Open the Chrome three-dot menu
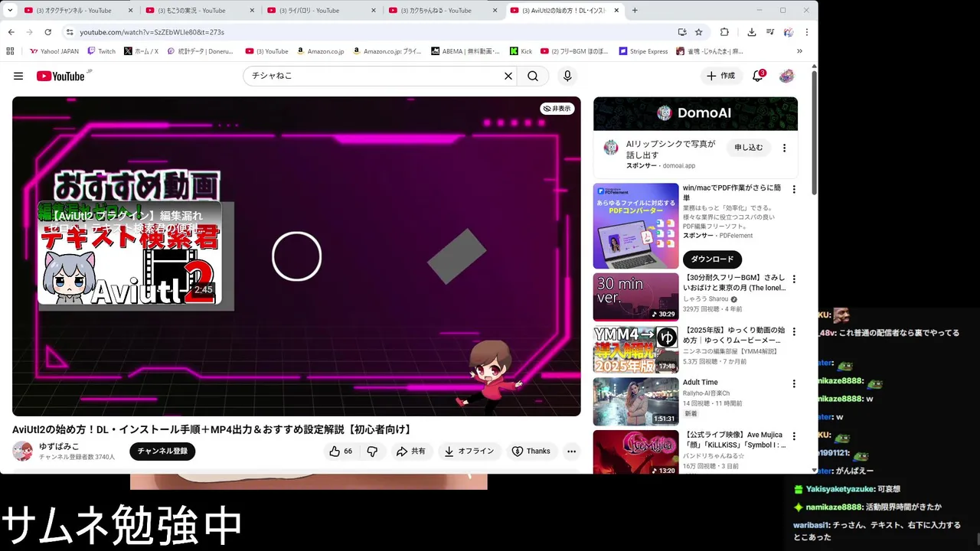The image size is (980, 551). point(806,32)
